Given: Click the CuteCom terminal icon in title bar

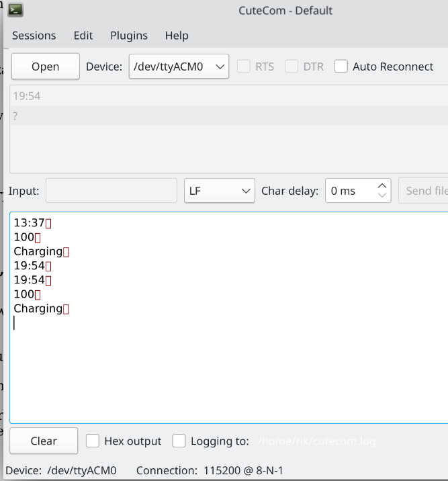Looking at the screenshot, I should click(15, 10).
